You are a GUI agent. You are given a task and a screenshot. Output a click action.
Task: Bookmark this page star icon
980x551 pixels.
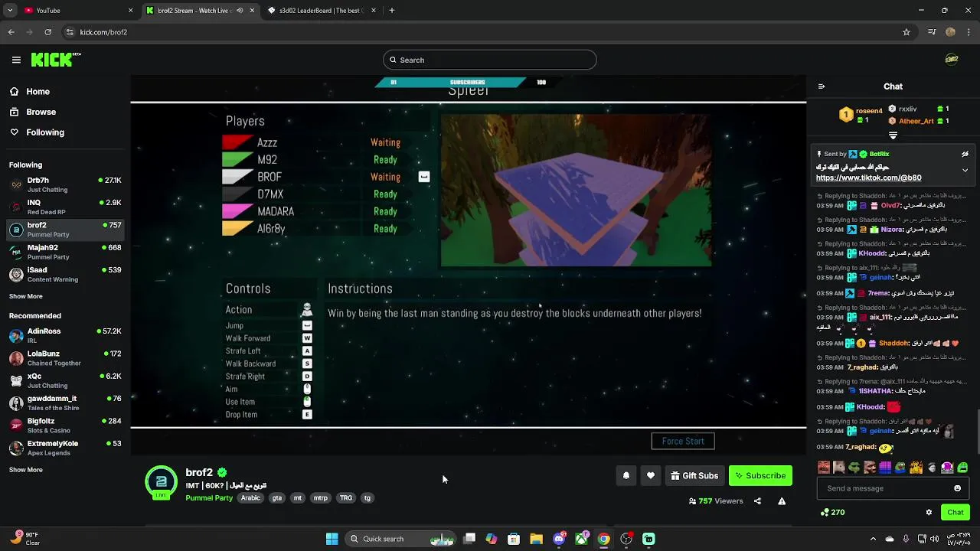pos(906,32)
